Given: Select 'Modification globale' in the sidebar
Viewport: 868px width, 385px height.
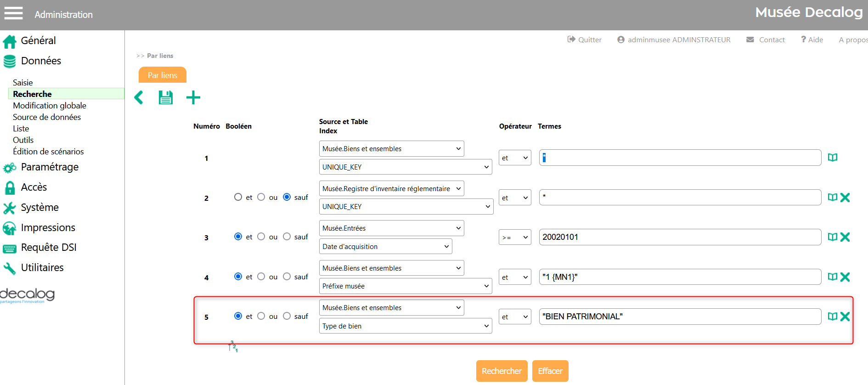Looking at the screenshot, I should tap(50, 106).
